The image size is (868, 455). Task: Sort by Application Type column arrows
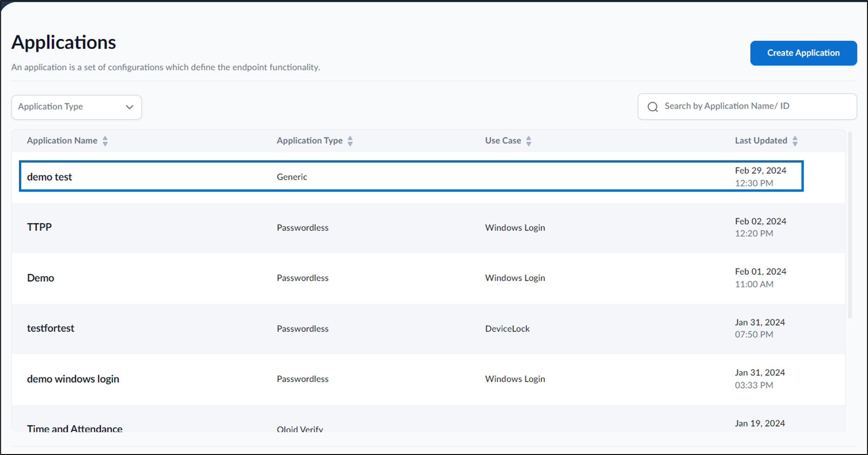[x=350, y=141]
